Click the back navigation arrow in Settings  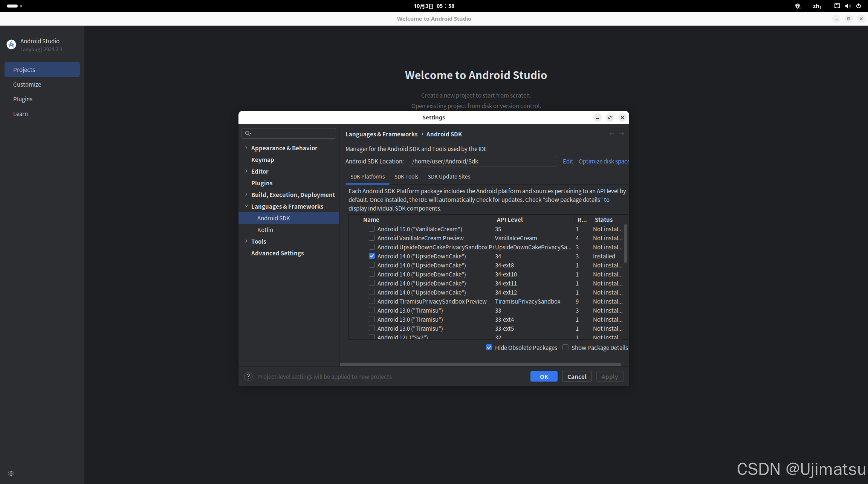click(611, 134)
